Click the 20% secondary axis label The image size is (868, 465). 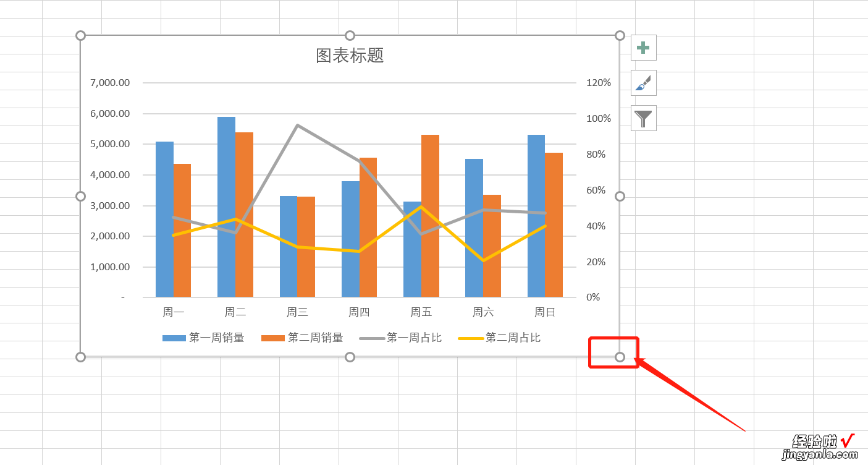pyautogui.click(x=596, y=262)
